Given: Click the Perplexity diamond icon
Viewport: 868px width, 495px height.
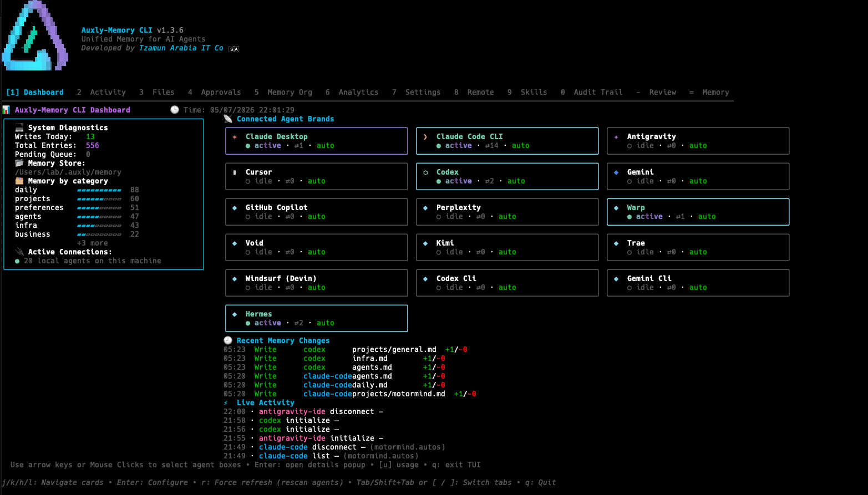Looking at the screenshot, I should tap(425, 208).
